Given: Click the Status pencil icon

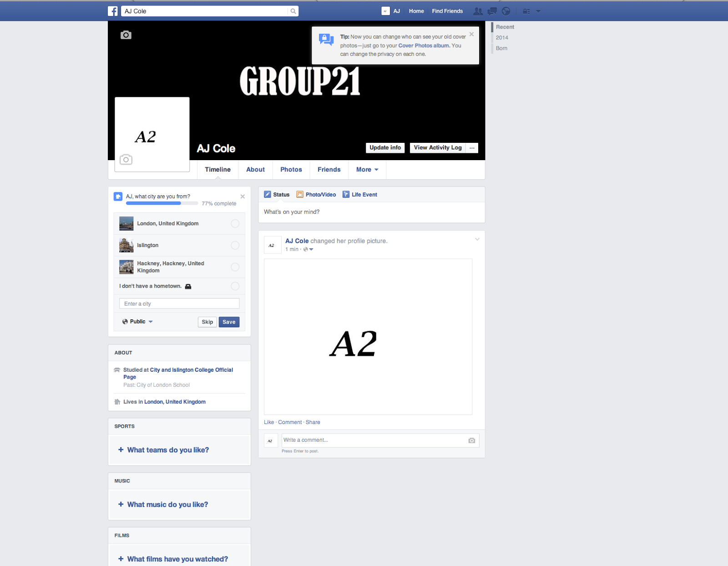Looking at the screenshot, I should [x=268, y=194].
